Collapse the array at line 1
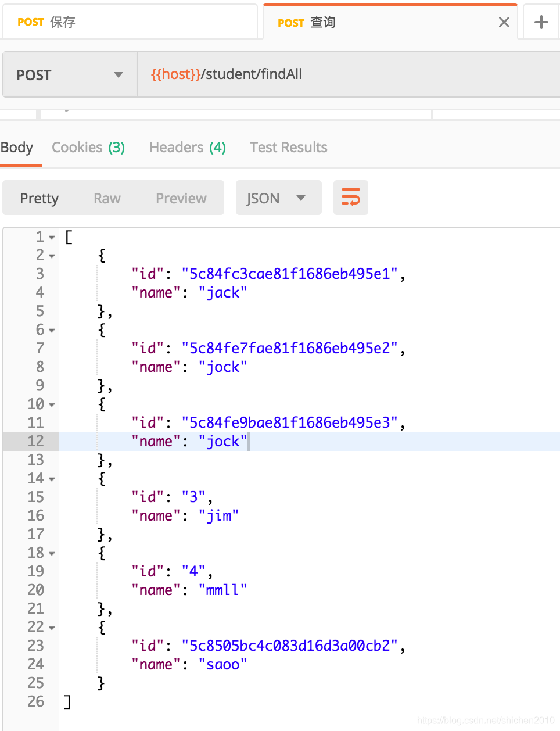 pos(52,238)
